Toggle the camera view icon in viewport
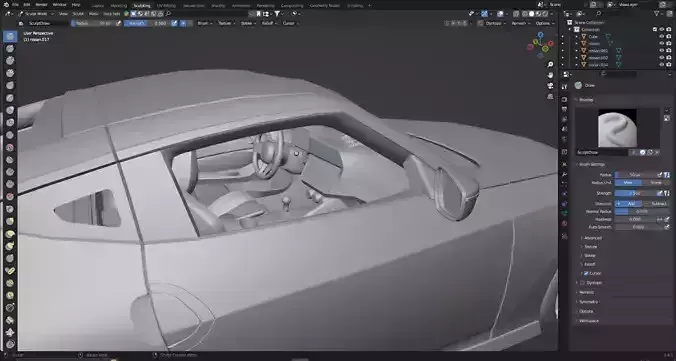 [x=551, y=86]
